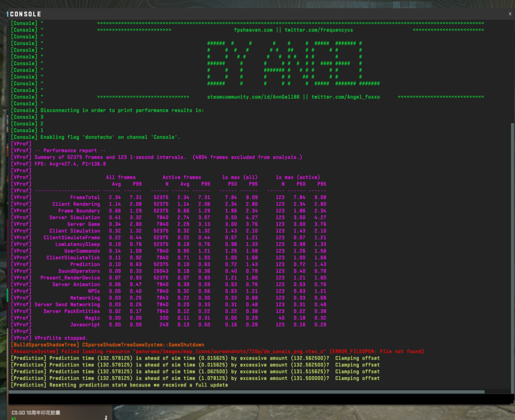
Task: Close the console window with the X
Action: point(510,14)
